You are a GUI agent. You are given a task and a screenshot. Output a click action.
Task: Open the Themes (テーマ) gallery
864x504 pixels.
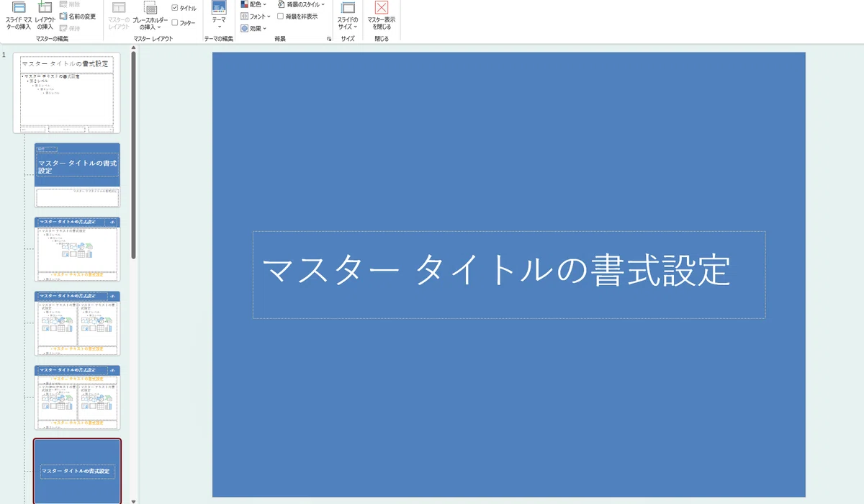[x=219, y=15]
